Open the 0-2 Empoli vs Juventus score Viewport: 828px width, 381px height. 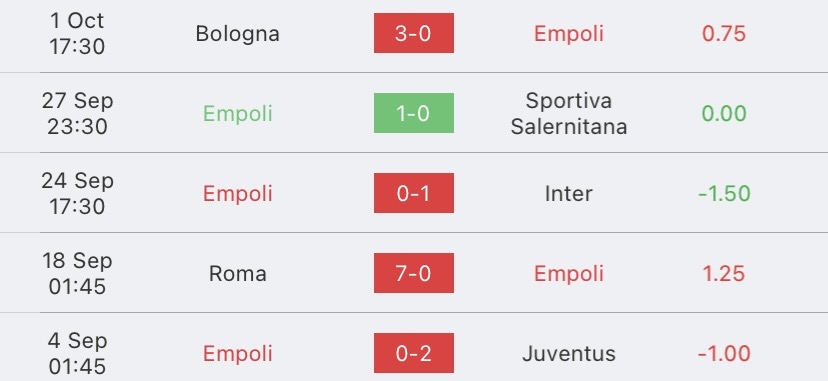413,353
